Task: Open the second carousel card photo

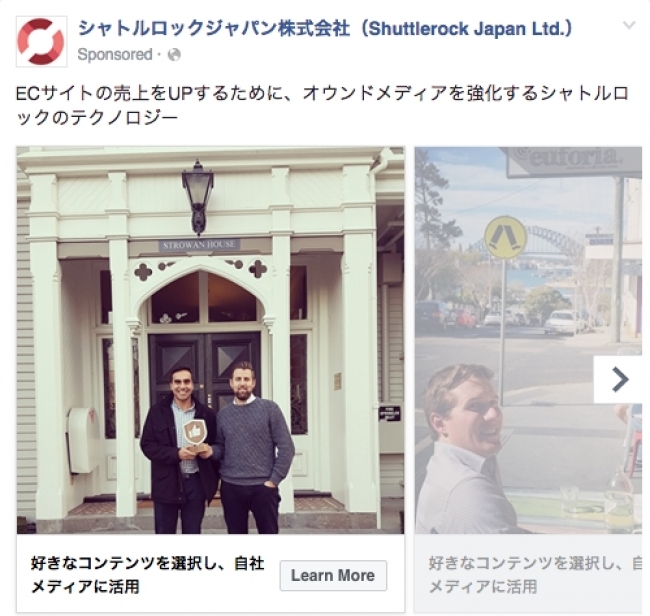Action: pos(528,340)
